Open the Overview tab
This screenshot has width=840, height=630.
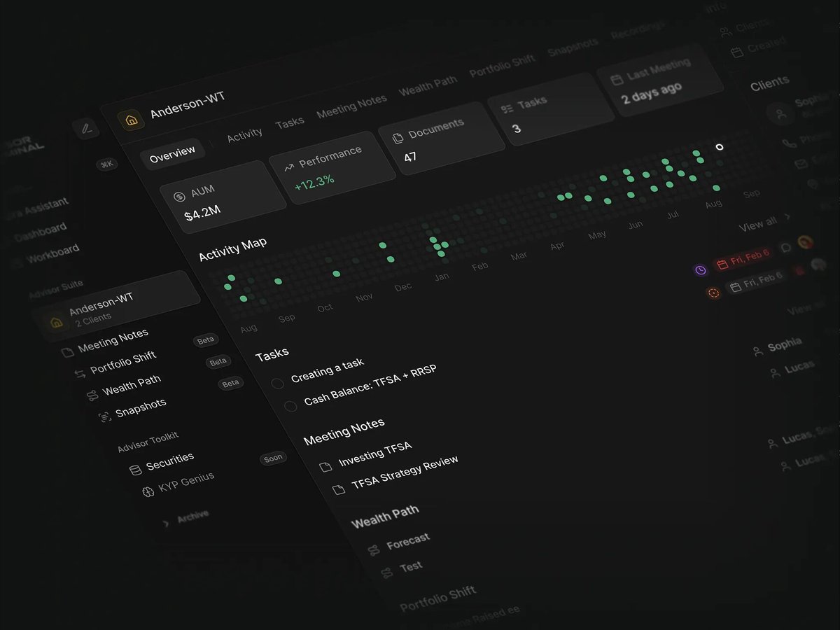pos(172,155)
